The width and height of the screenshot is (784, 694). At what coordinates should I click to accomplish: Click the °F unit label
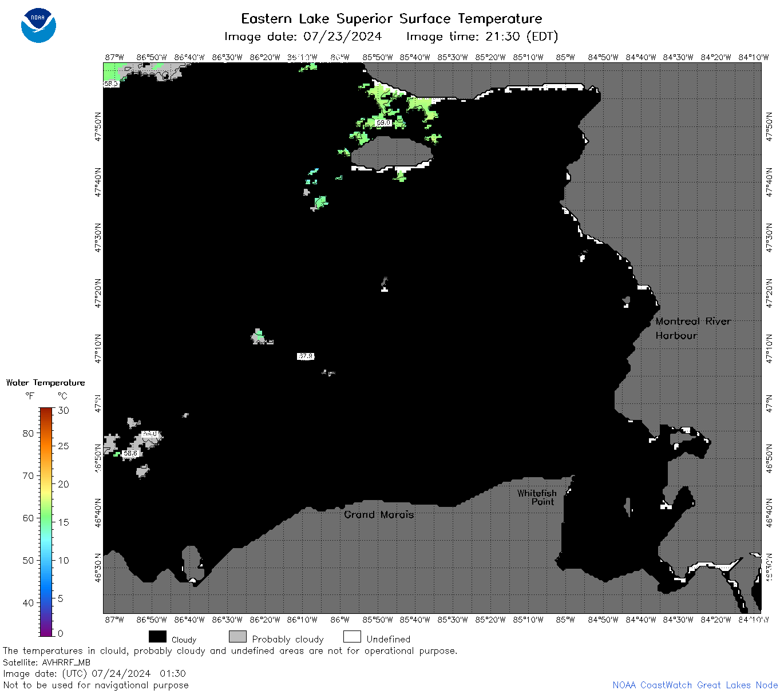(30, 396)
